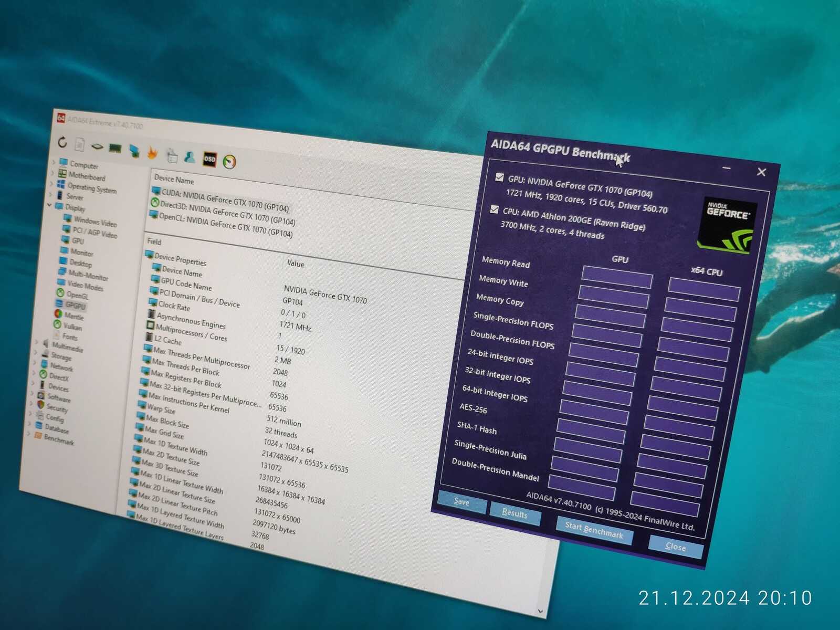Click the Xbox icon on the Direct3D row
Image resolution: width=840 pixels, height=630 pixels.
(155, 203)
